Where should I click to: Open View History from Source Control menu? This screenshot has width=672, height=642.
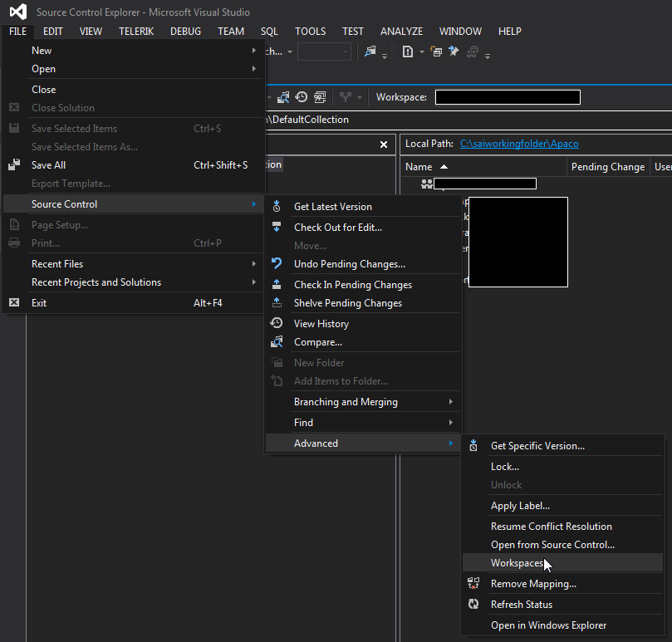coord(321,324)
